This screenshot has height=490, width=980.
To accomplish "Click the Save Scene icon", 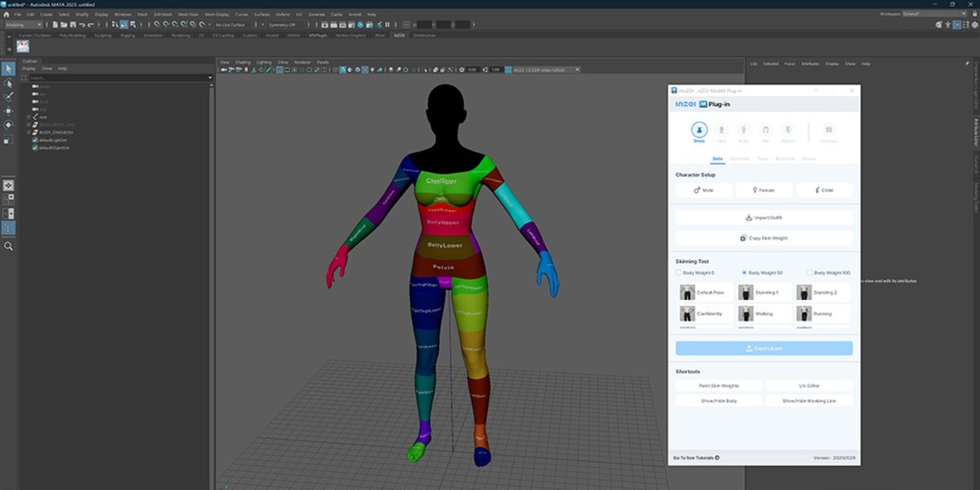I will (73, 24).
